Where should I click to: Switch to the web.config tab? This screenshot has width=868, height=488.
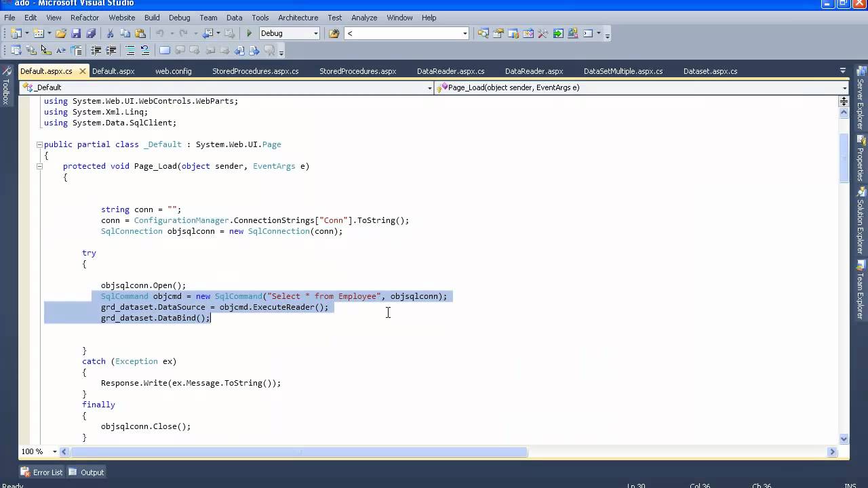[x=174, y=71]
